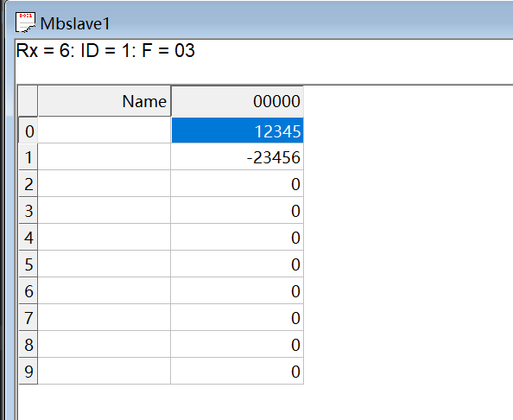Click the Name cell in row 0

click(104, 130)
